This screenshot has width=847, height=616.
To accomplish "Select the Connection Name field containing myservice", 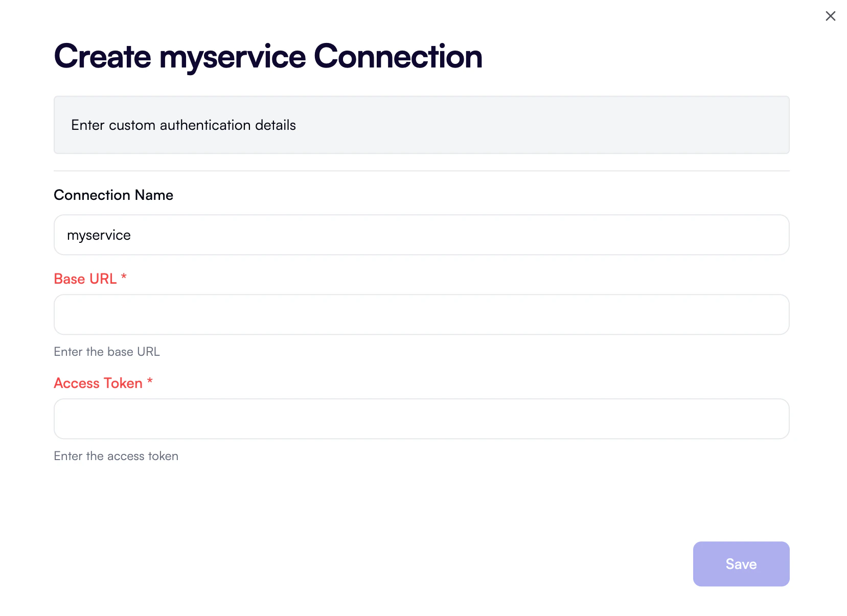I will pos(421,235).
